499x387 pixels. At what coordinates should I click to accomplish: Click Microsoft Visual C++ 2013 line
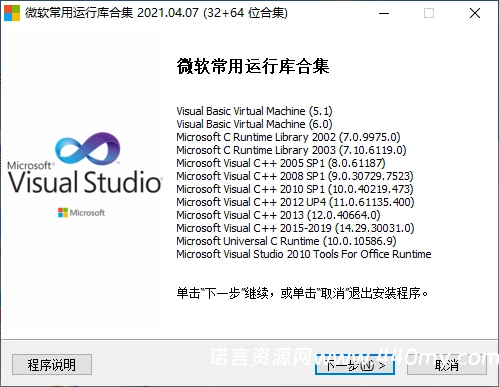tap(278, 215)
